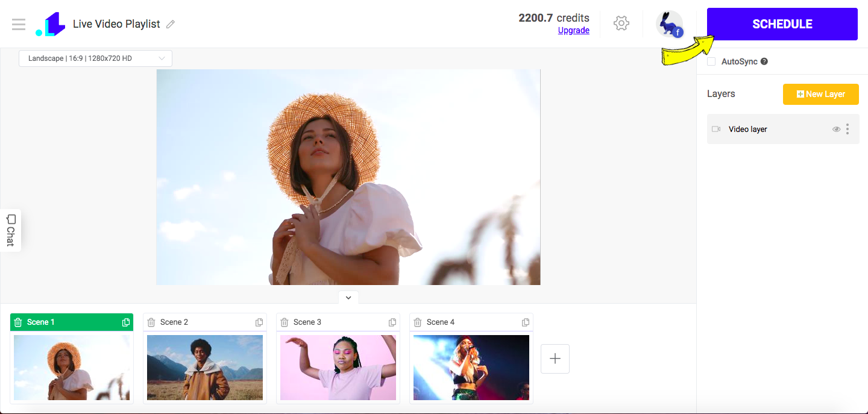Hide the Video layer with the eye toggle
Viewport: 868px width, 414px height.
[837, 128]
